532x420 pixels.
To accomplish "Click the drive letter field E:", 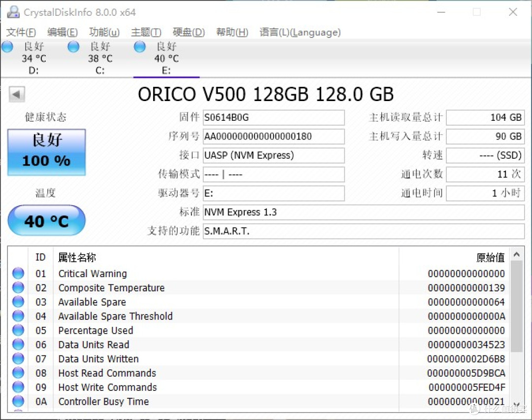I will 274,194.
